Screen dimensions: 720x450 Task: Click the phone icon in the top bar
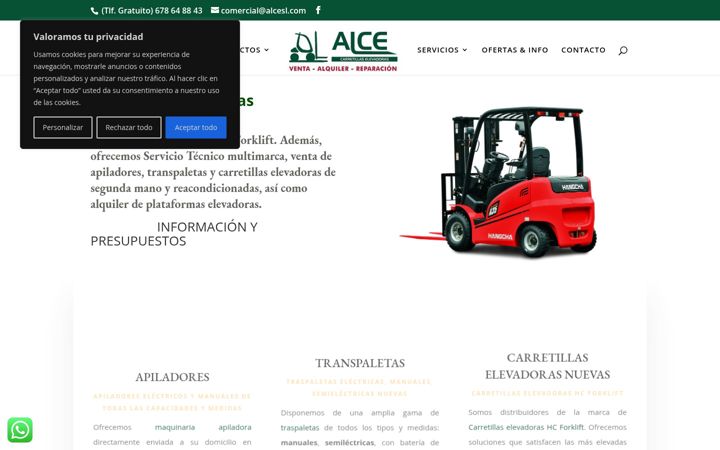[94, 11]
